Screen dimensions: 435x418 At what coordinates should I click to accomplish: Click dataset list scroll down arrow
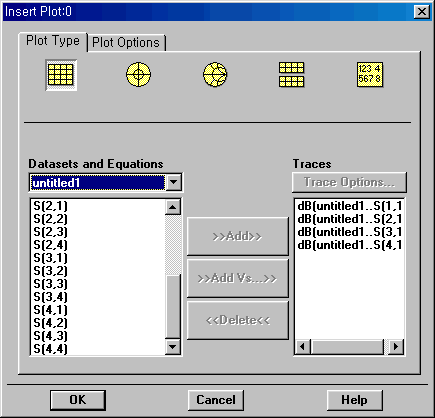(173, 347)
